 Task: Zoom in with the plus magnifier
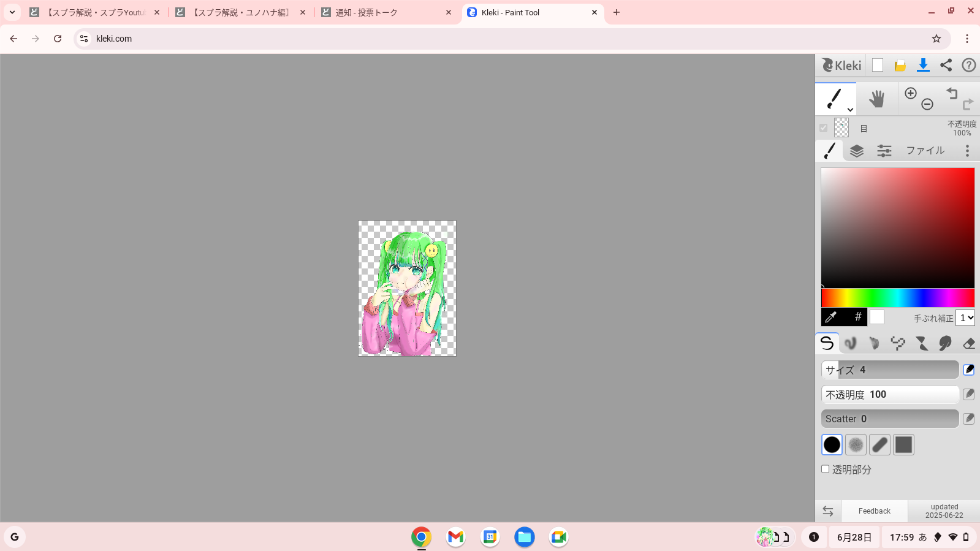click(x=911, y=93)
